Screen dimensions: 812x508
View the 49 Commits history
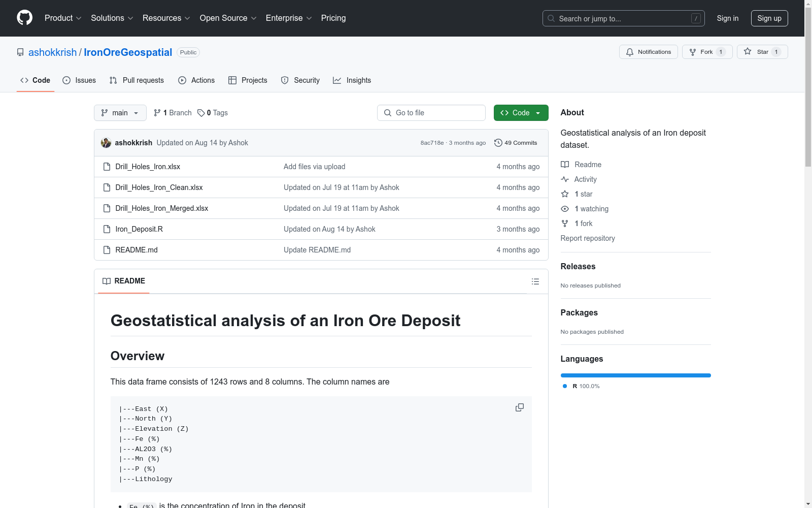coord(516,143)
